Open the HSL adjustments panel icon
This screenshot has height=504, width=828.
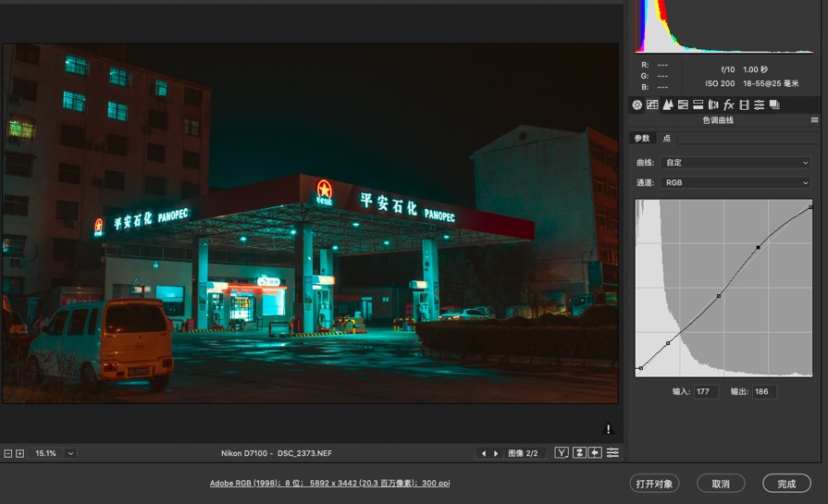[683, 104]
